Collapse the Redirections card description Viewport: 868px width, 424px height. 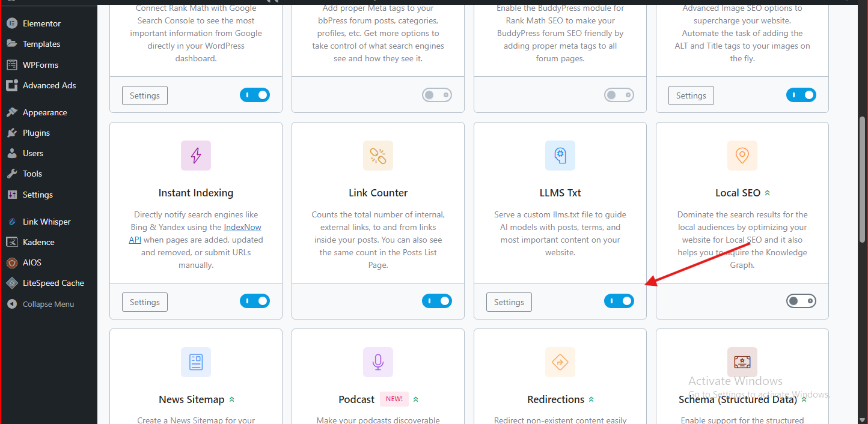(591, 399)
